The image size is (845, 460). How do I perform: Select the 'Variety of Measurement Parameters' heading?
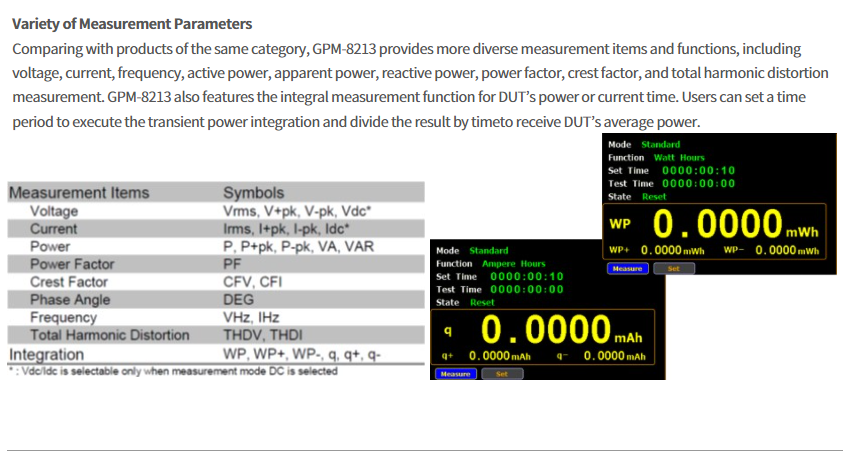coord(132,24)
